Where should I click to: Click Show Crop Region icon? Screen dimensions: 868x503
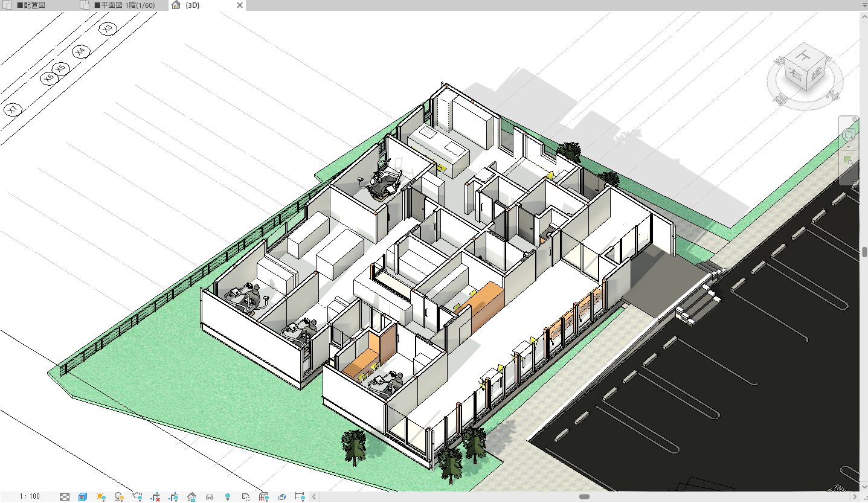[173, 497]
